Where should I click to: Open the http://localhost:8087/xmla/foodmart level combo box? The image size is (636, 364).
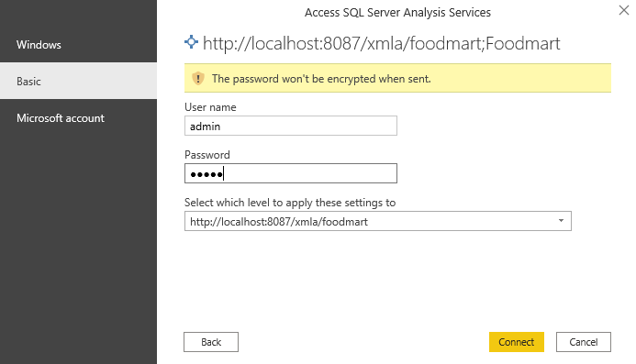[x=377, y=221]
